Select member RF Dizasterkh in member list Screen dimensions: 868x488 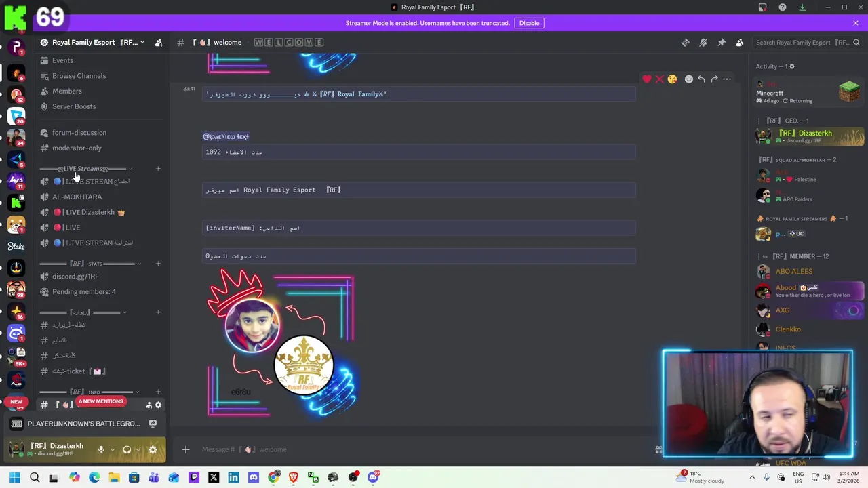click(810, 136)
